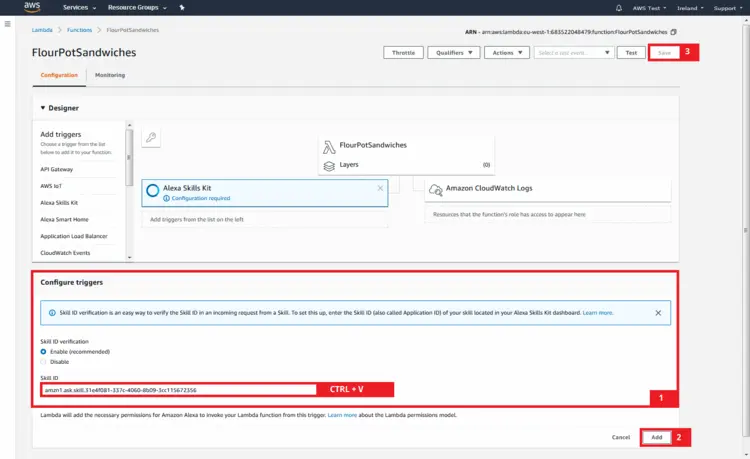The image size is (750, 459).
Task: Open the notifications bell
Action: (x=618, y=8)
